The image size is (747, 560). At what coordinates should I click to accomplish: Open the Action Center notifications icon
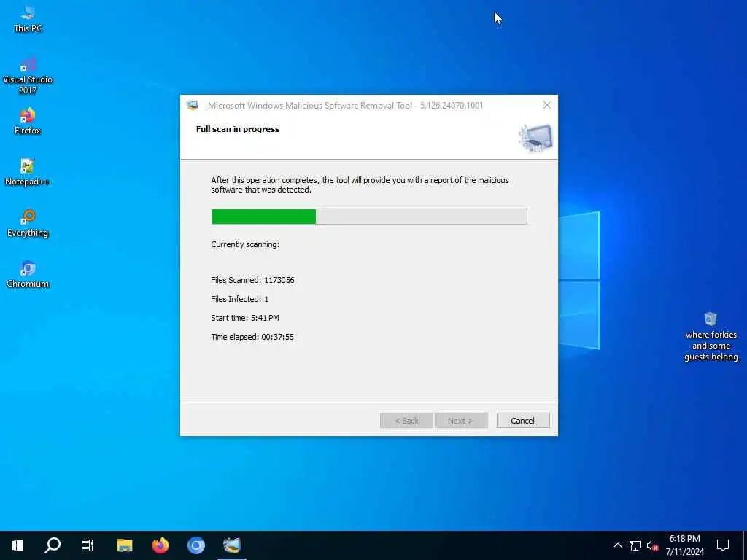point(723,545)
